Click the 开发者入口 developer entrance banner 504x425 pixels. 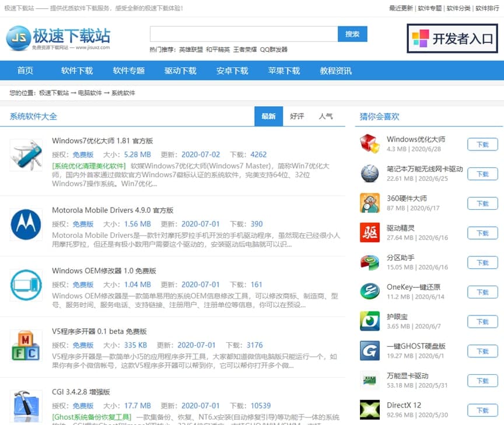pyautogui.click(x=453, y=38)
